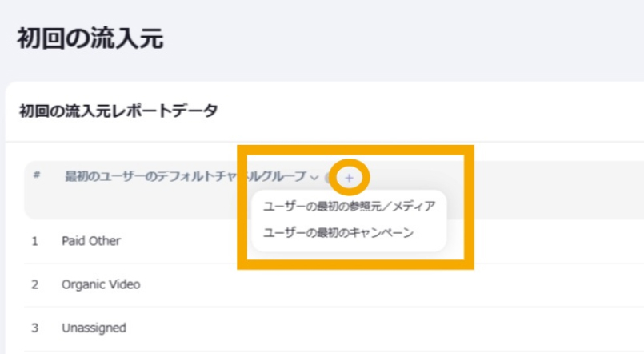
Task: Open the Organic Video row label
Action: click(100, 284)
